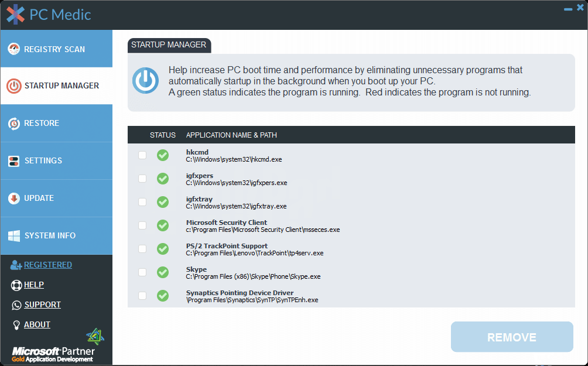This screenshot has height=366, width=588.
Task: Minimize the PC Medic window
Action: [568, 9]
